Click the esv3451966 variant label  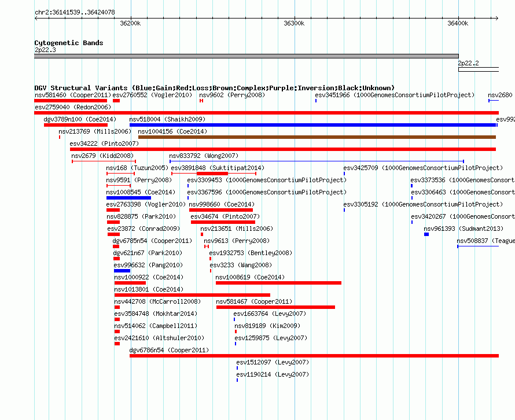395,95
